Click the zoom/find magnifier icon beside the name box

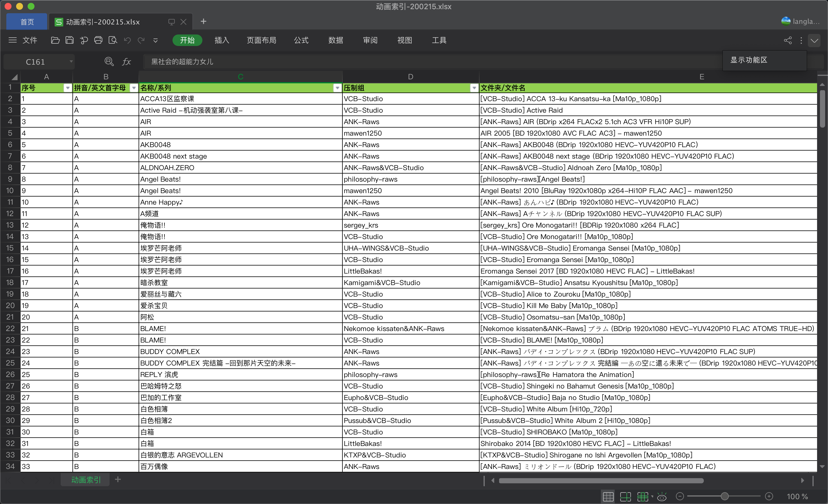[x=109, y=61]
